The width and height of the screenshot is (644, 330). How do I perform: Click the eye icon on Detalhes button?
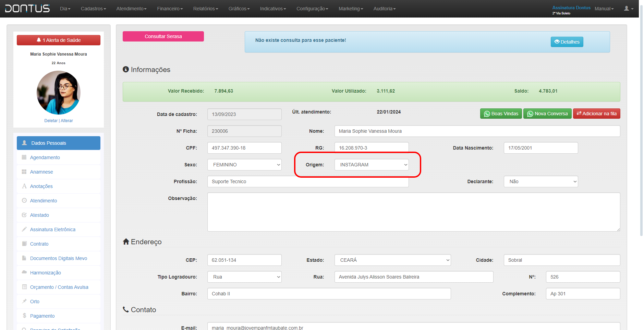(557, 42)
